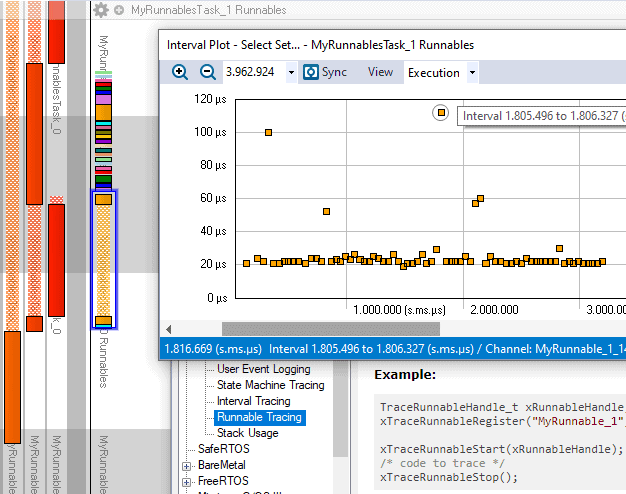Click the scroll left arrow below the plot

168,329
